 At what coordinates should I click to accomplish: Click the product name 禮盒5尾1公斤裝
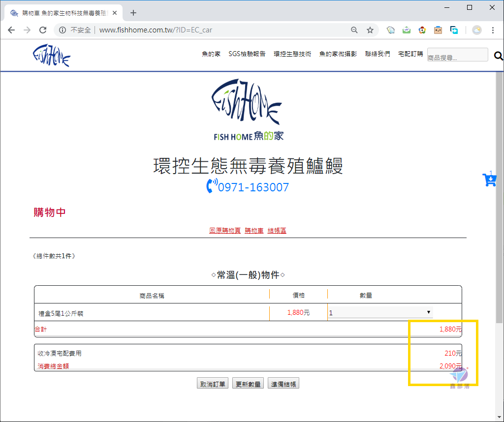[61, 313]
